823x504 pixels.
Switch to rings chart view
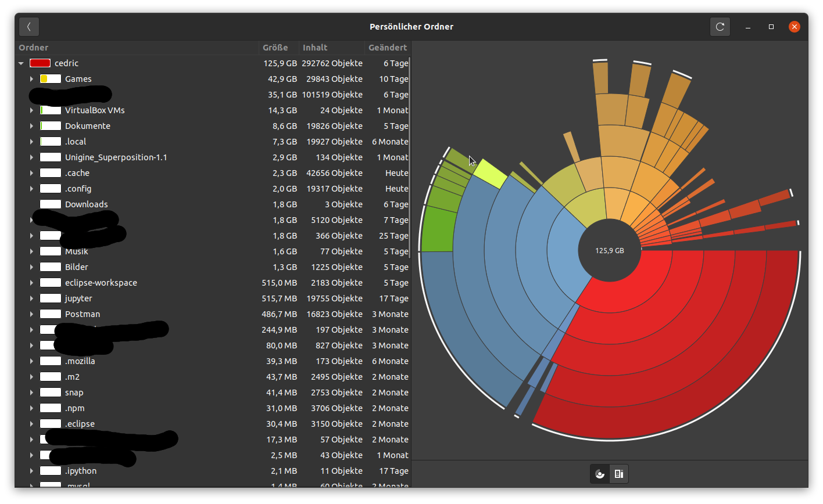click(x=600, y=474)
